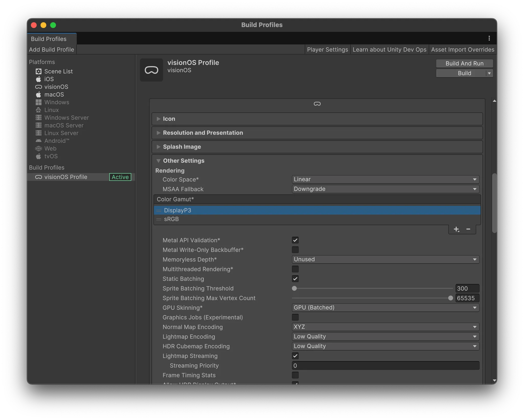Image resolution: width=524 pixels, height=420 pixels.
Task: Click the Streaming Priority input field
Action: pyautogui.click(x=385, y=366)
